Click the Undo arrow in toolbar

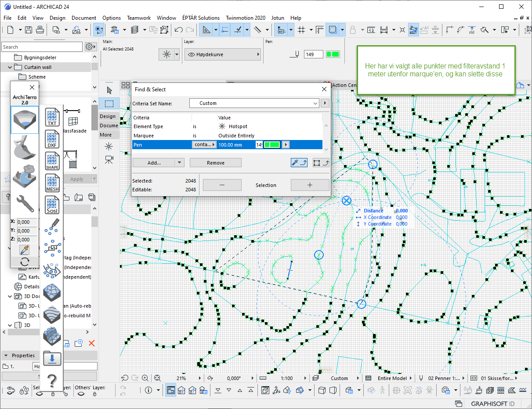(179, 30)
